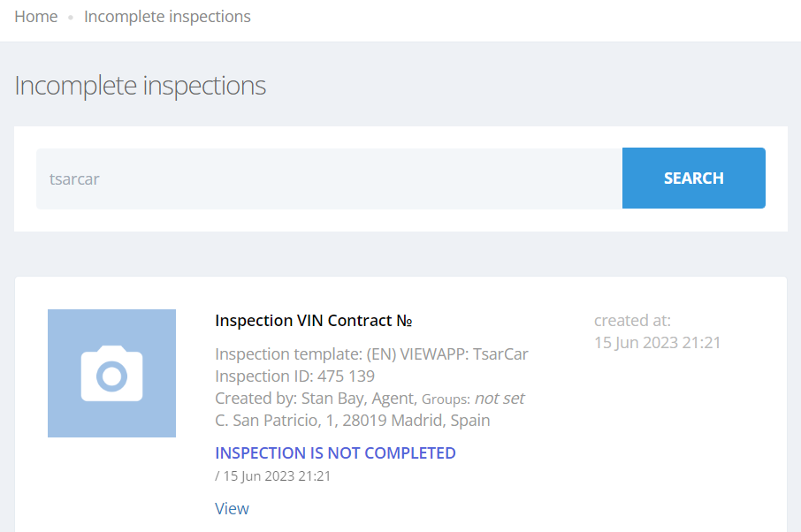Click the blue SEARCH button
The height and width of the screenshot is (532, 801).
pyautogui.click(x=693, y=179)
